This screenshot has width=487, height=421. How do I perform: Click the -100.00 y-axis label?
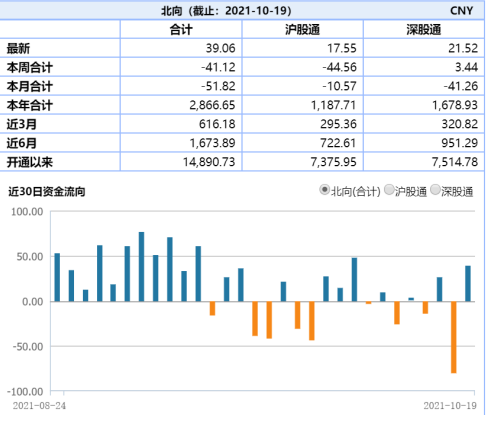click(x=25, y=392)
